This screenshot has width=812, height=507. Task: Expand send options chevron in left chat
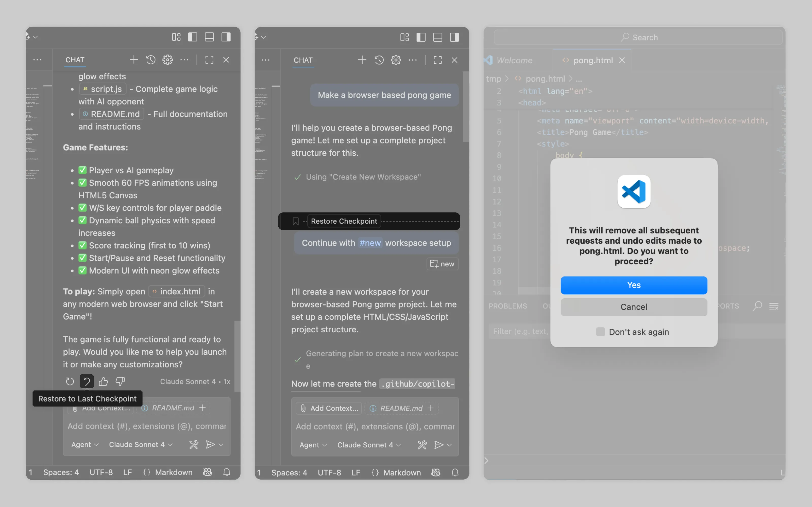point(221,445)
